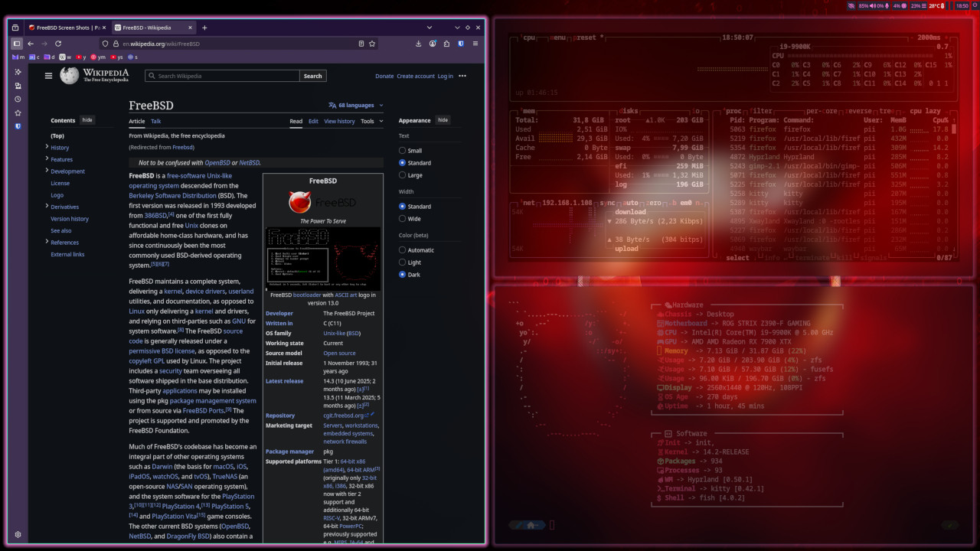980x551 pixels.
Task: Switch to FreeBSD Screen Shots tab
Action: click(66, 28)
